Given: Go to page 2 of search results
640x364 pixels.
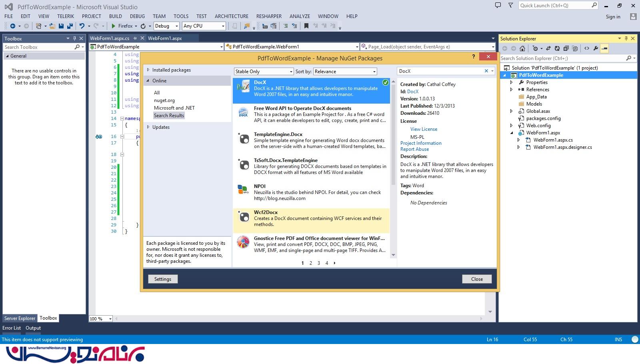Looking at the screenshot, I should [311, 263].
